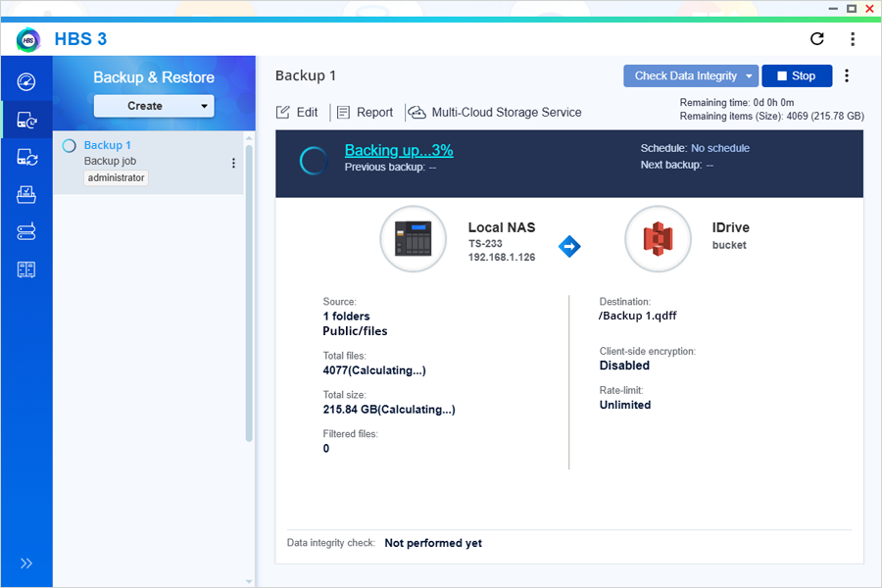Maximize the HBS 3 window
Viewport: 882px width, 588px height.
pyautogui.click(x=852, y=9)
